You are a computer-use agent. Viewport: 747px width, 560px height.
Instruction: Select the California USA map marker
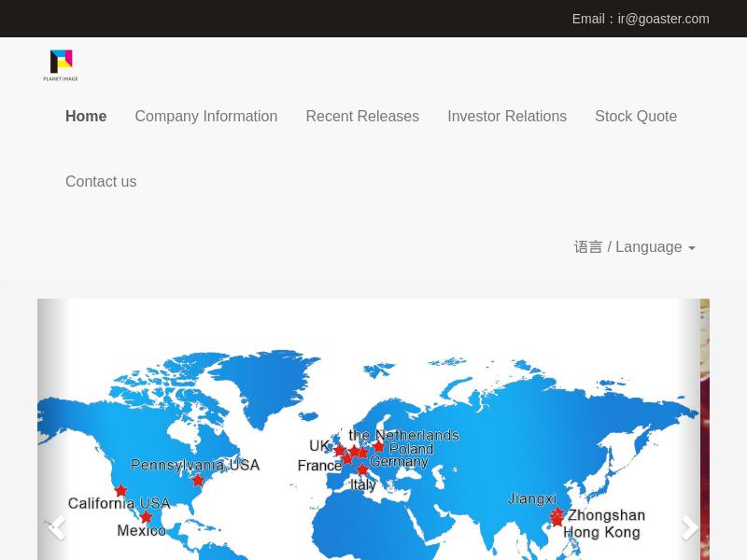click(120, 491)
